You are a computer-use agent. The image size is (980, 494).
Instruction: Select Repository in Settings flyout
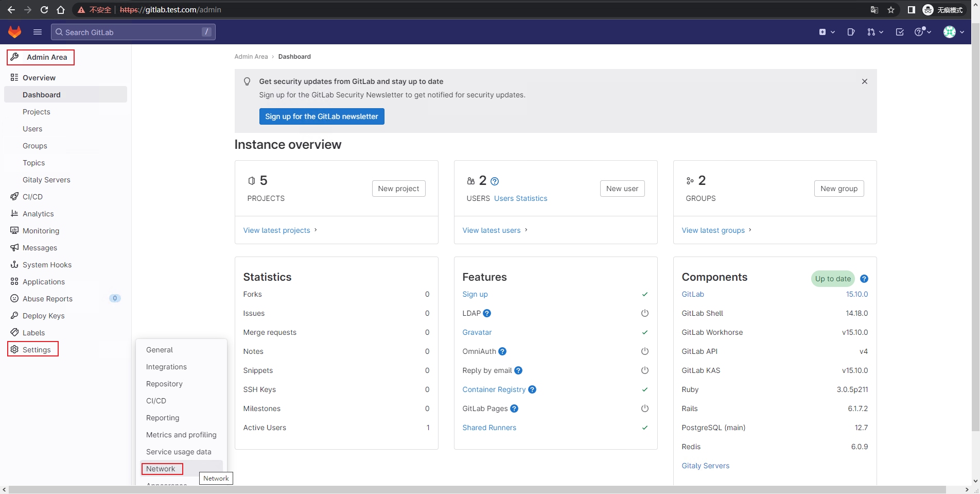click(x=164, y=384)
